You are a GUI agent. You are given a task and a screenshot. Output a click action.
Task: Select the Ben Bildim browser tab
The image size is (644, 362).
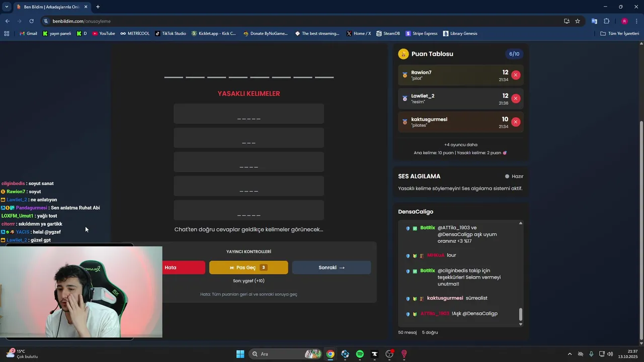[x=51, y=7]
